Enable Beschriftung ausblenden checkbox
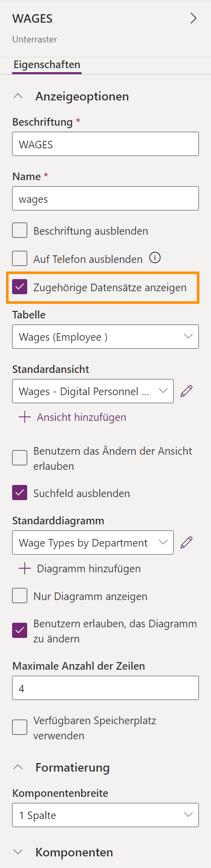 tap(20, 231)
